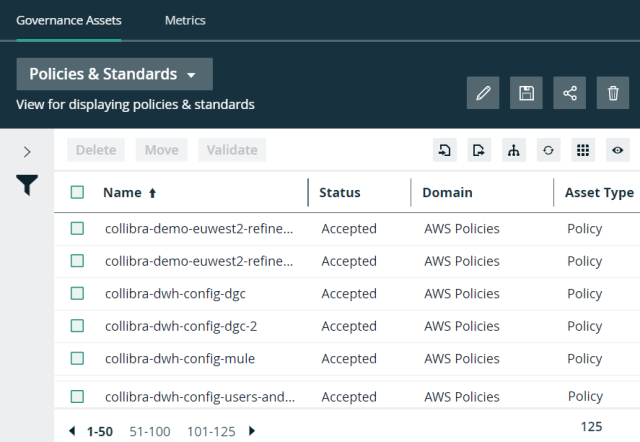Screen dimensions: 640x442
Task: Switch to the Metrics tab
Action: click(185, 20)
